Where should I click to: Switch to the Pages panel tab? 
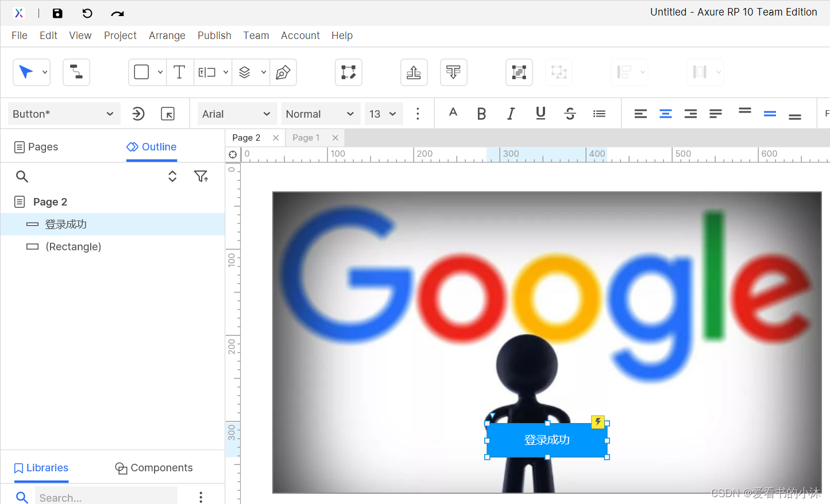[36, 147]
